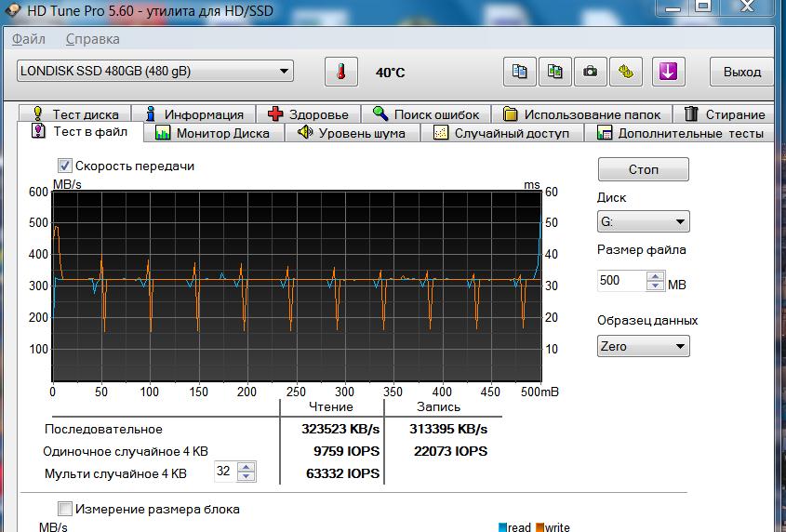Image resolution: width=786 pixels, height=532 pixels.
Task: Click the 40°C temperature reading
Action: coord(390,73)
